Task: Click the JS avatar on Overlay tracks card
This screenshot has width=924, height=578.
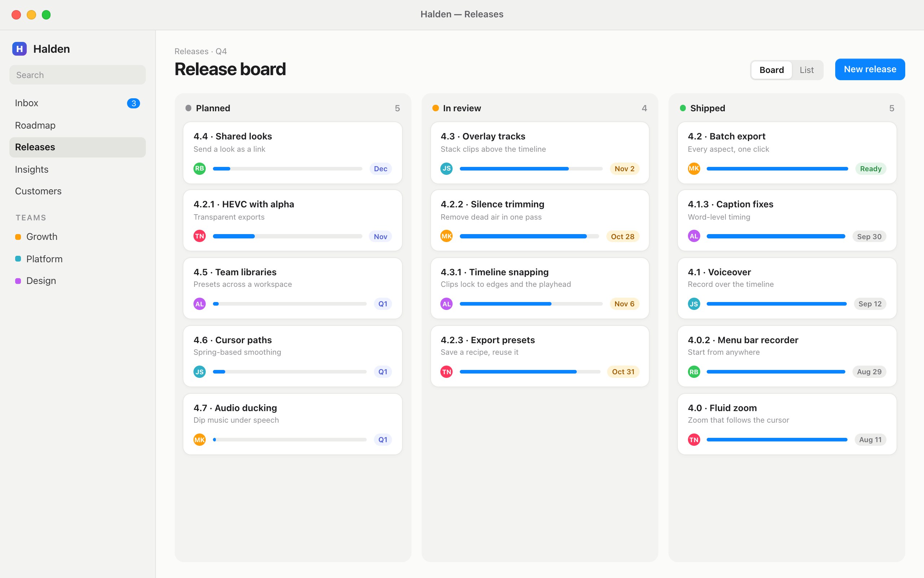Action: click(x=446, y=169)
